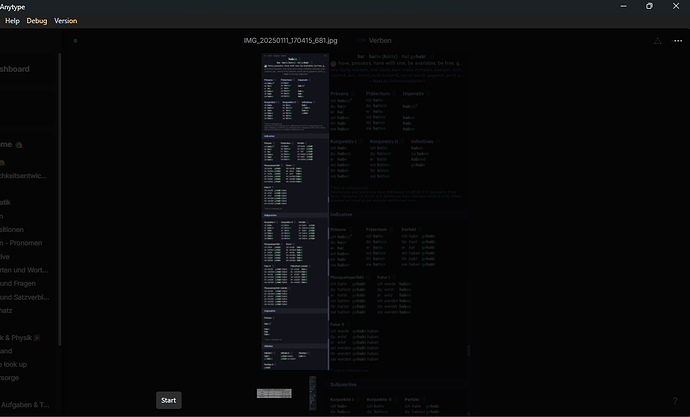Viewport: 690px width, 417px height.
Task: Click the Verben page title in header
Action: coord(380,40)
